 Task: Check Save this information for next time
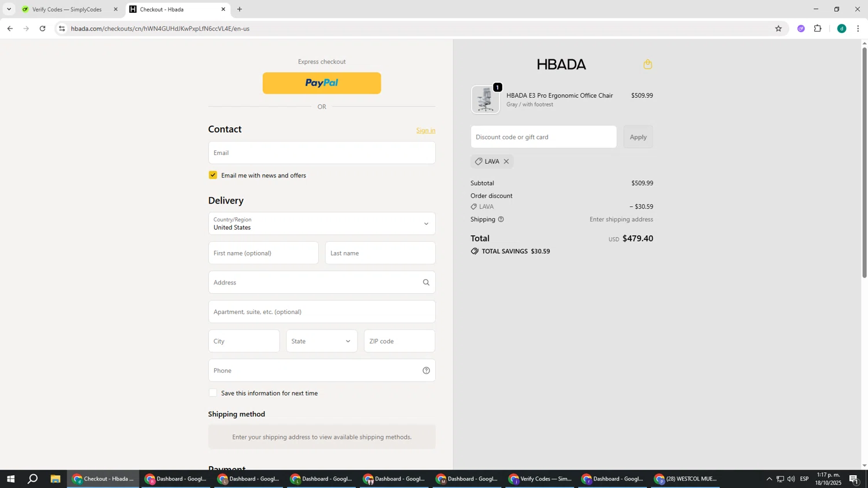tap(213, 393)
